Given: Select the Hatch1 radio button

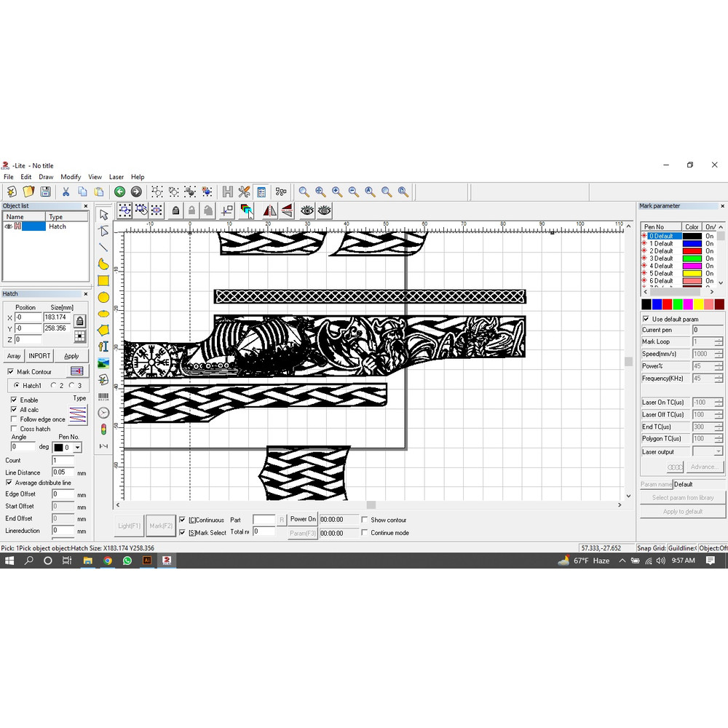Looking at the screenshot, I should [x=17, y=386].
